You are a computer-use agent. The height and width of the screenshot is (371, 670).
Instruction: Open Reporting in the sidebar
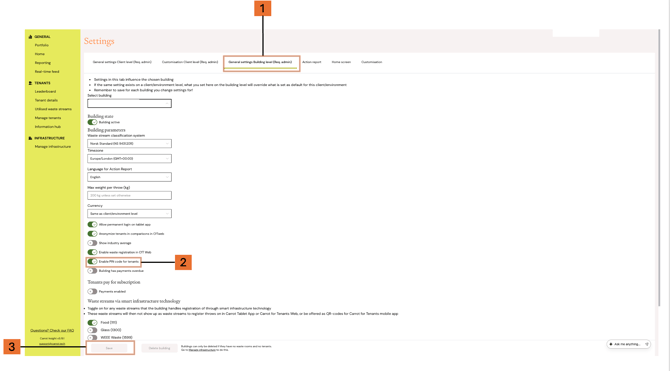point(43,63)
